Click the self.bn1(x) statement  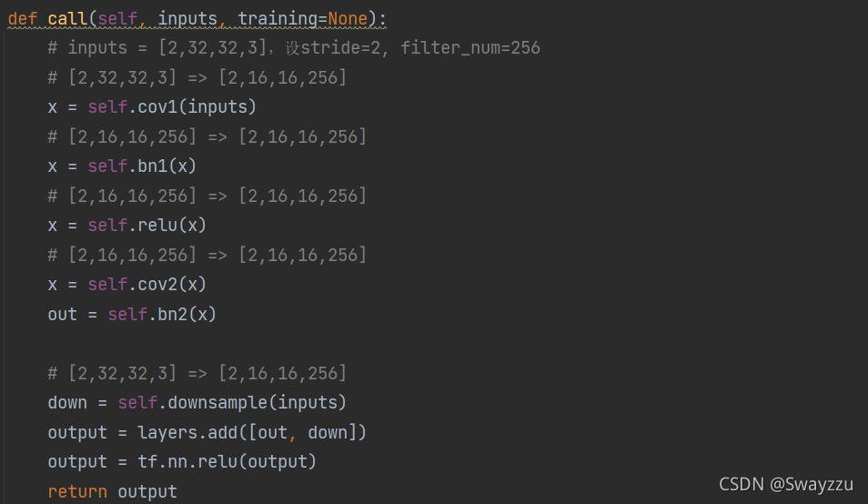click(x=142, y=166)
